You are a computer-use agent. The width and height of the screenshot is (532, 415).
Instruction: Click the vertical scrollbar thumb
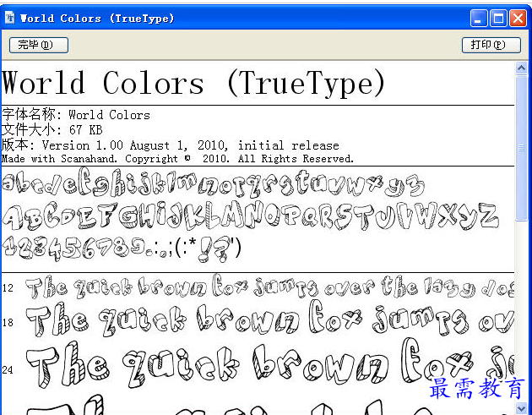click(x=521, y=149)
